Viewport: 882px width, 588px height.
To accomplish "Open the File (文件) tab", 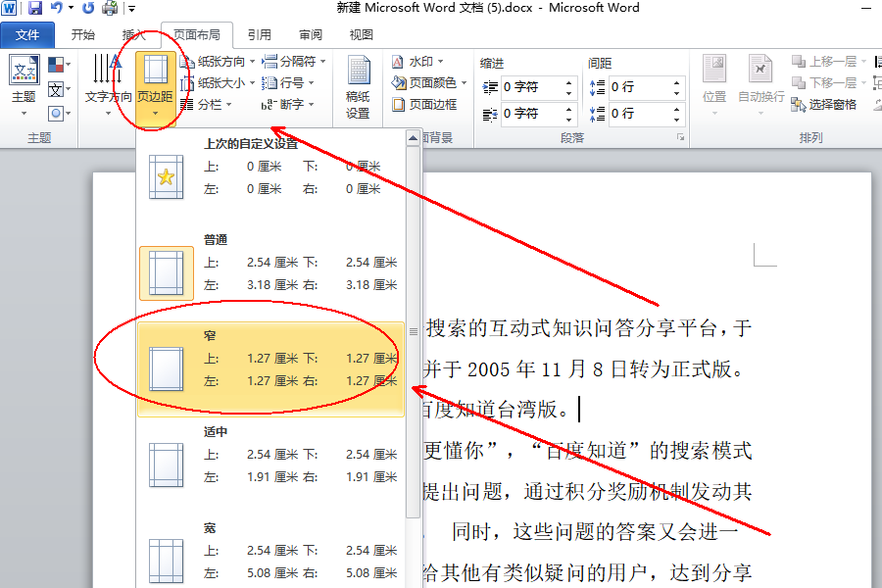I will [27, 35].
